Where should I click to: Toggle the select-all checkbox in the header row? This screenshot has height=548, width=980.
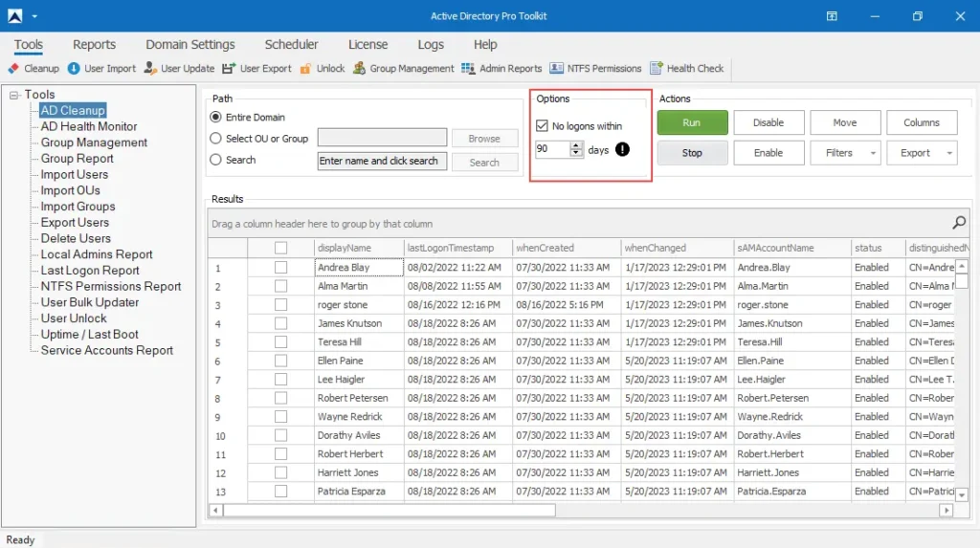pos(280,248)
